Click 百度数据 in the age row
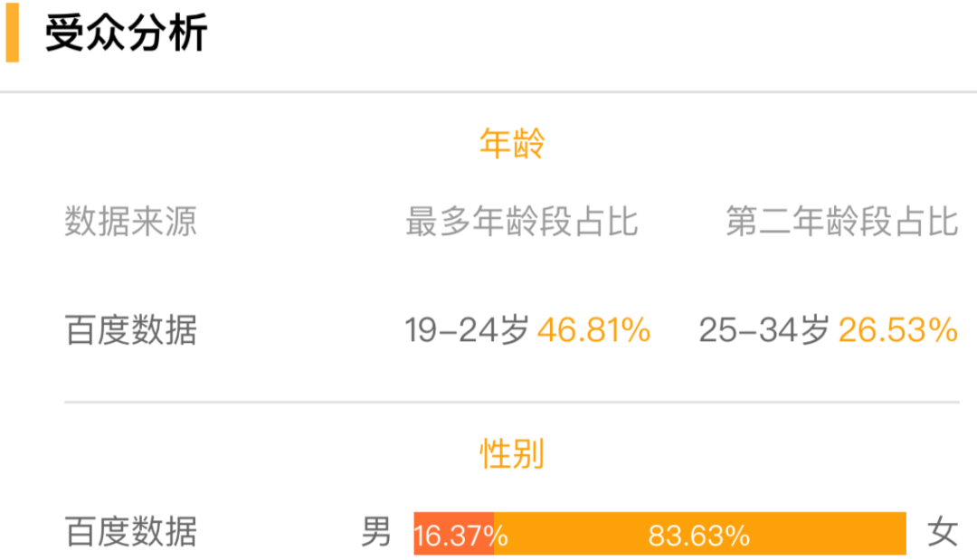The width and height of the screenshot is (977, 560). [x=130, y=330]
